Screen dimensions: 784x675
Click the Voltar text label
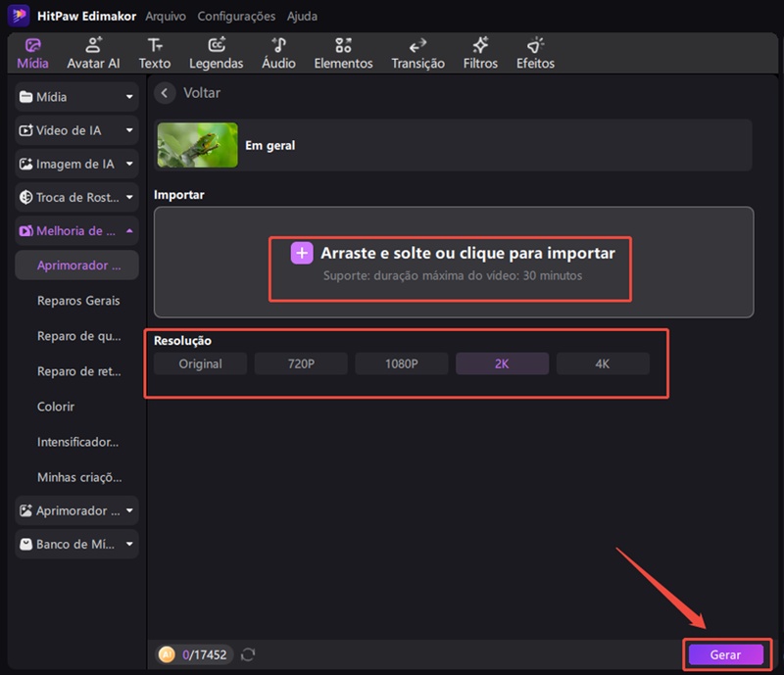tap(202, 93)
